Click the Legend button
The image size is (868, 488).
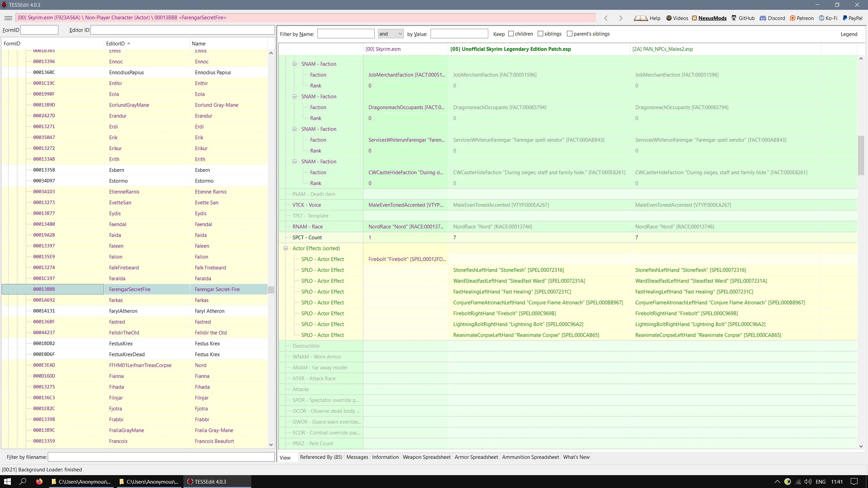tap(849, 34)
